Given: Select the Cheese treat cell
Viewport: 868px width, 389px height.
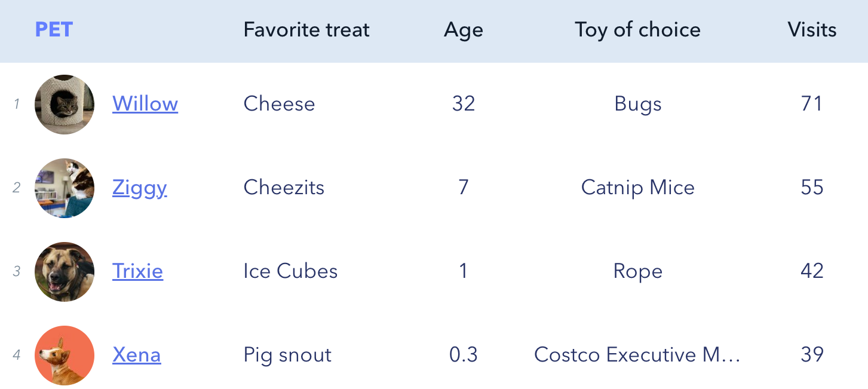Looking at the screenshot, I should pos(279,104).
